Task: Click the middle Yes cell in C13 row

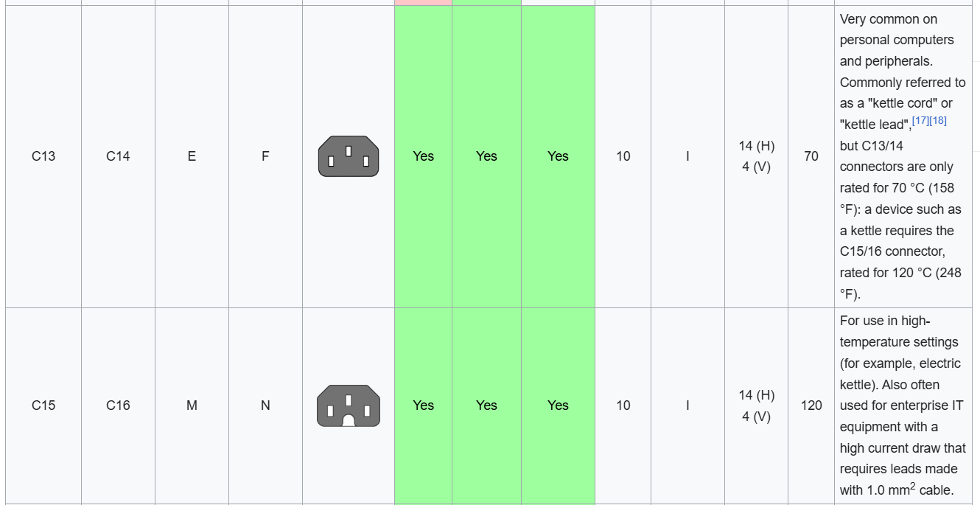Action: coord(486,156)
